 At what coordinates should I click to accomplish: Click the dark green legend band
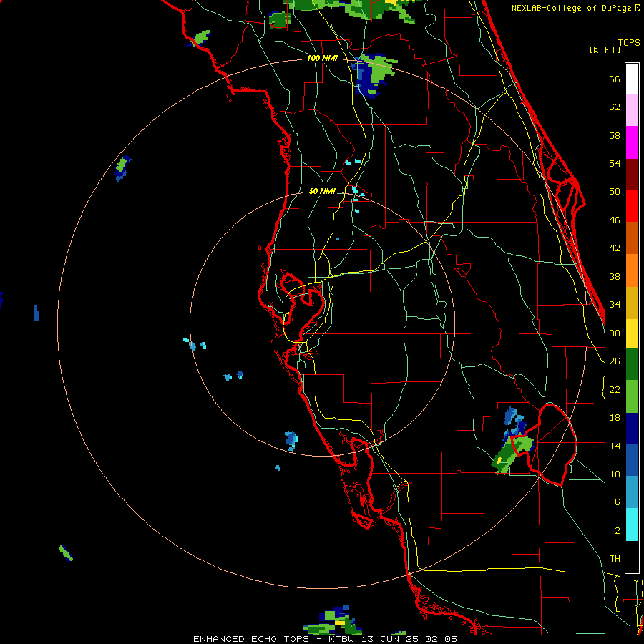pyautogui.click(x=632, y=364)
